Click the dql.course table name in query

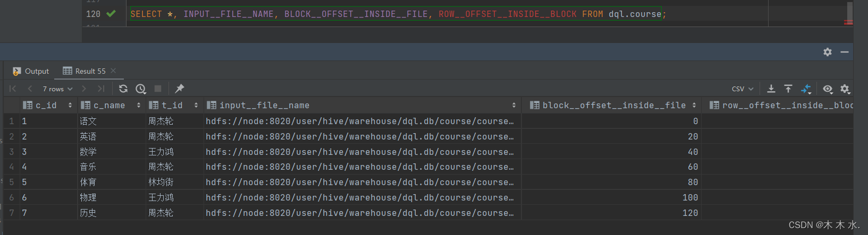(635, 14)
